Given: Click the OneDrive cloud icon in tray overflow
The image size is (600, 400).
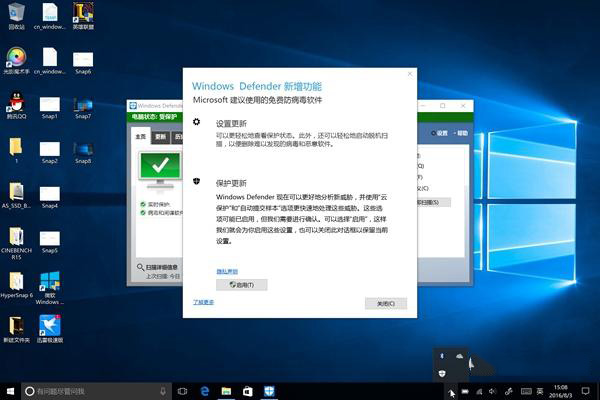Looking at the screenshot, I should [x=459, y=356].
